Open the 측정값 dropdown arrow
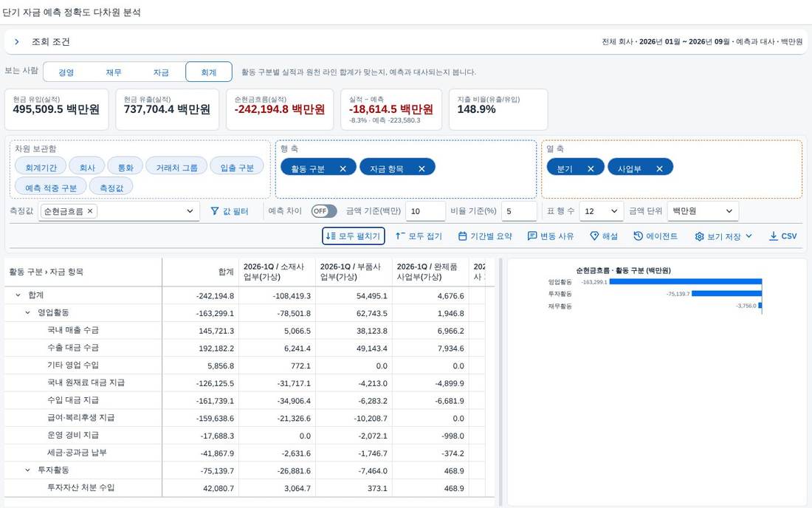Image resolution: width=812 pixels, height=508 pixels. (190, 211)
